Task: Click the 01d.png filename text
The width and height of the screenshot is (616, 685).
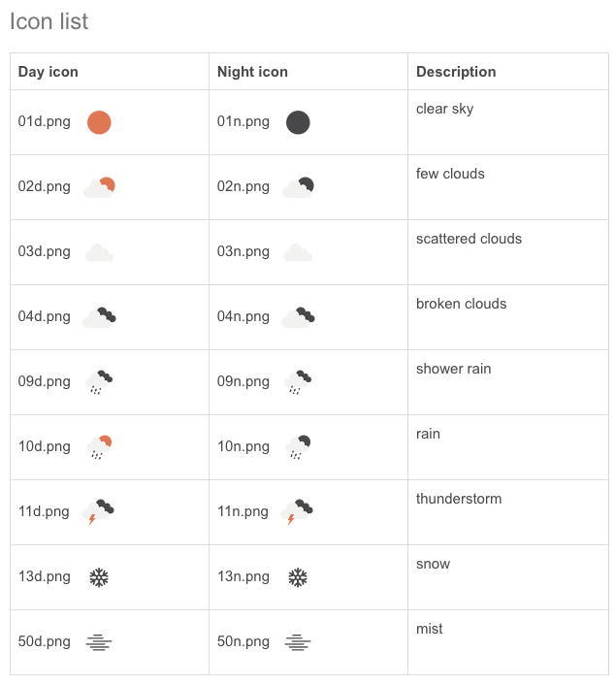Action: pyautogui.click(x=44, y=121)
